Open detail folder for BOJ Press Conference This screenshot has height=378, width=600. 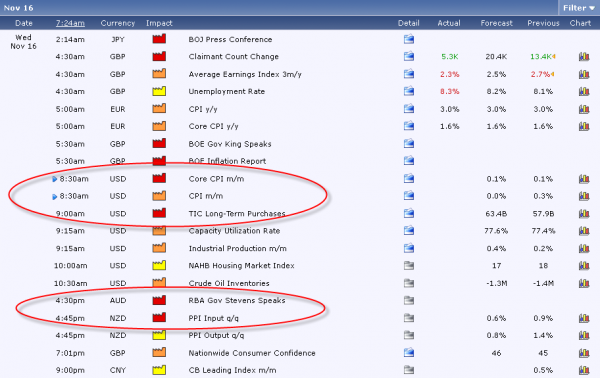coord(409,39)
